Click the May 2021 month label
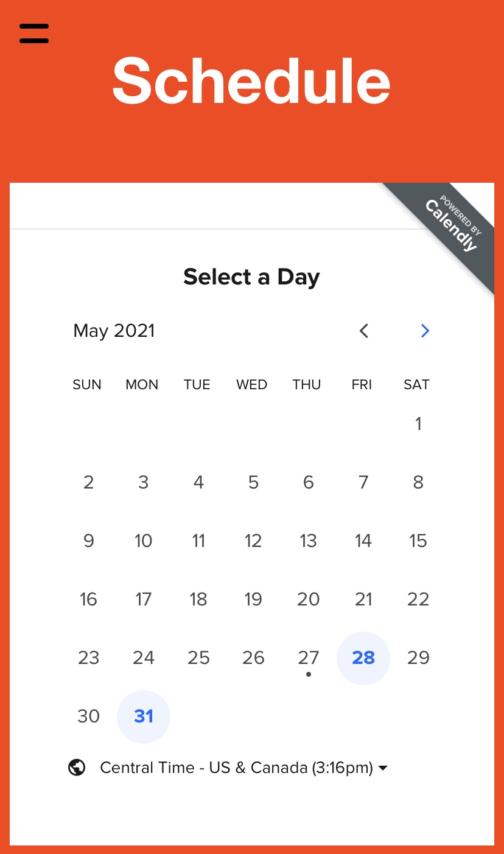 (x=114, y=331)
